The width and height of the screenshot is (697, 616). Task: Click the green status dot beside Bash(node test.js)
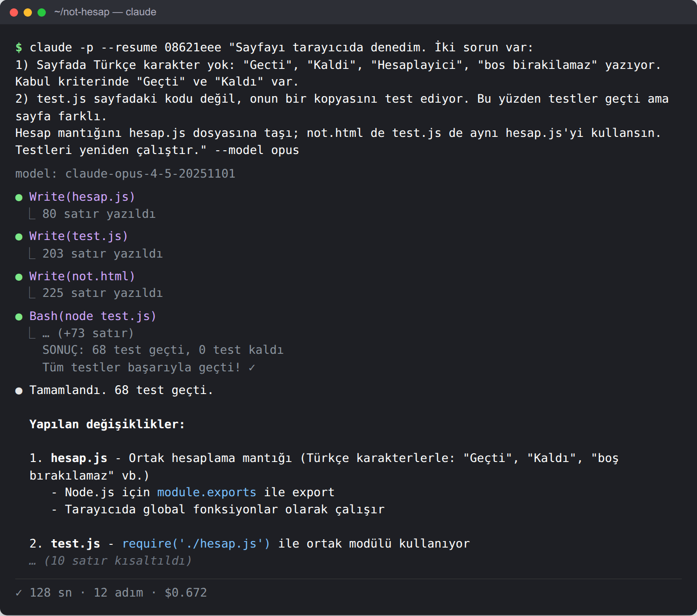click(19, 317)
